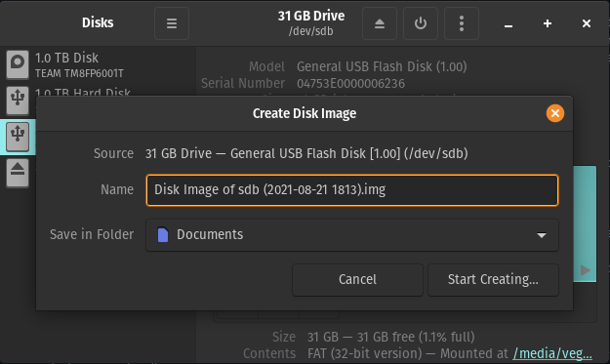Screen dimensions: 610x364
Task: Click the partition play arrow button
Action: pos(585,270)
